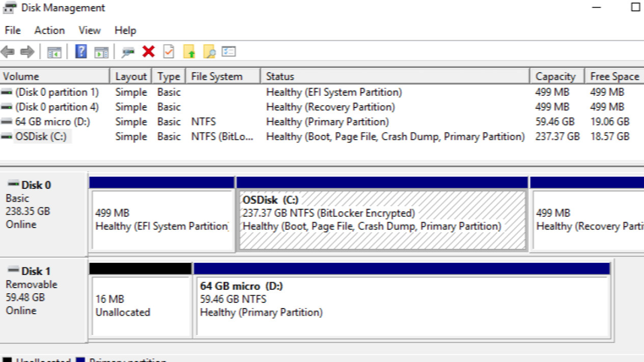This screenshot has height=362, width=644.
Task: Click the folder with green arrow icon
Action: pyautogui.click(x=189, y=51)
